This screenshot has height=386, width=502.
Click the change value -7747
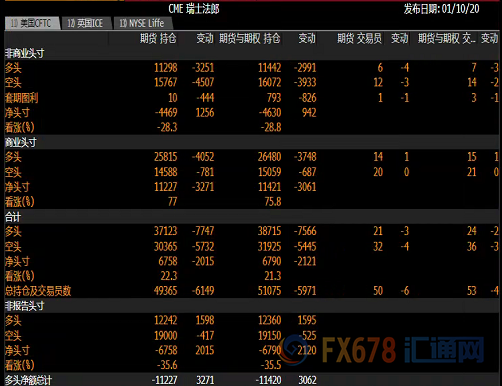(203, 231)
